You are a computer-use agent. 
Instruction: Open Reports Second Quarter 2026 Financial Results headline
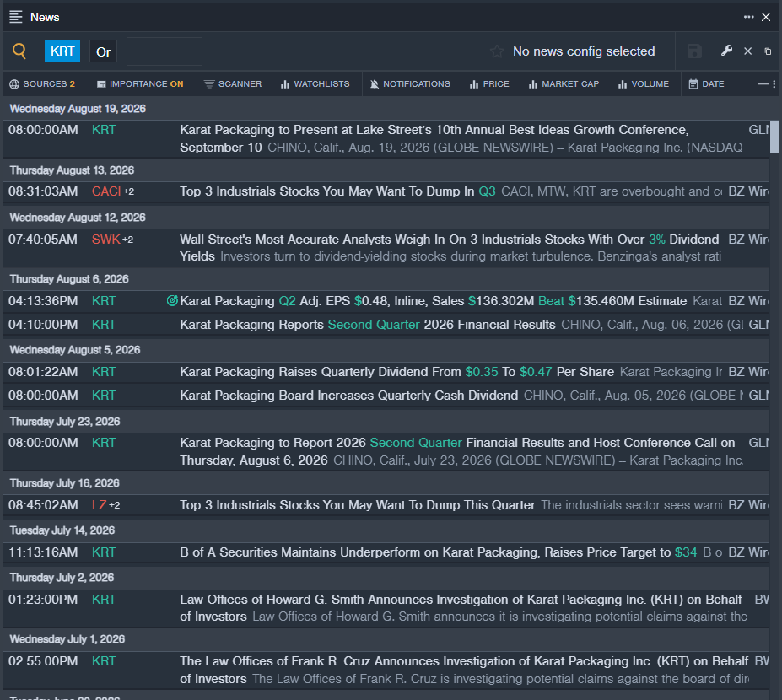point(368,325)
